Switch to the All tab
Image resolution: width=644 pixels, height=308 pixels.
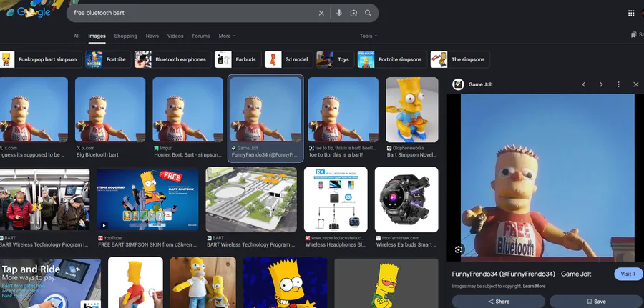click(77, 36)
